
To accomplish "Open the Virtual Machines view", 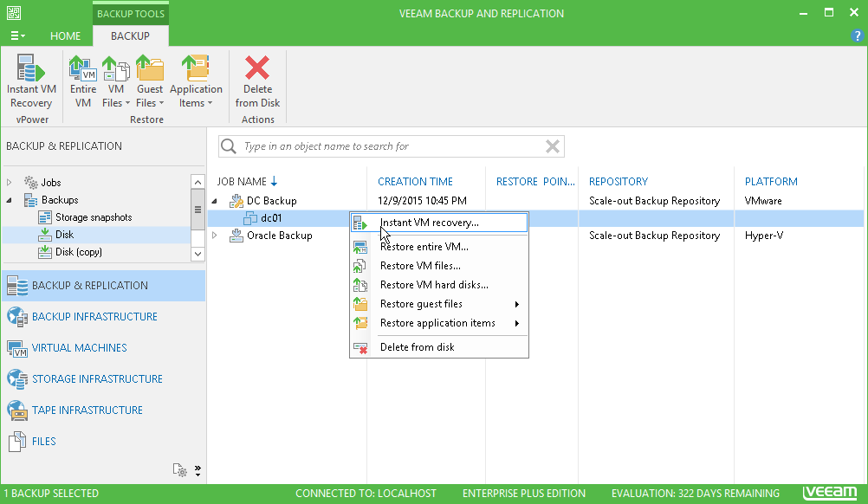I will point(79,348).
